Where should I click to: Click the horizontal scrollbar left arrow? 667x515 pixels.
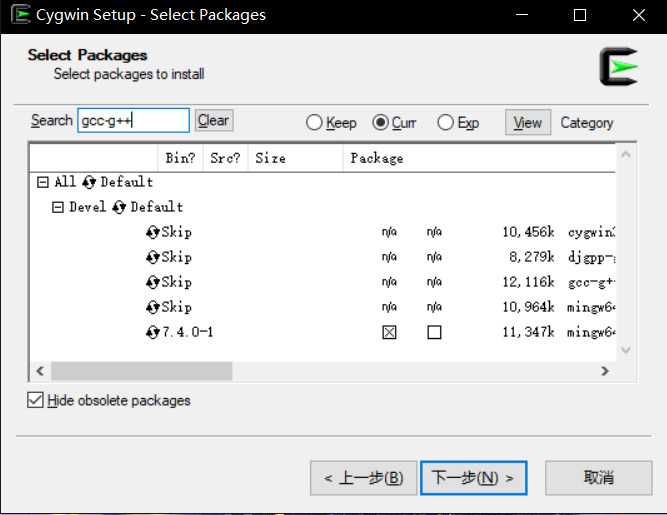[x=40, y=371]
